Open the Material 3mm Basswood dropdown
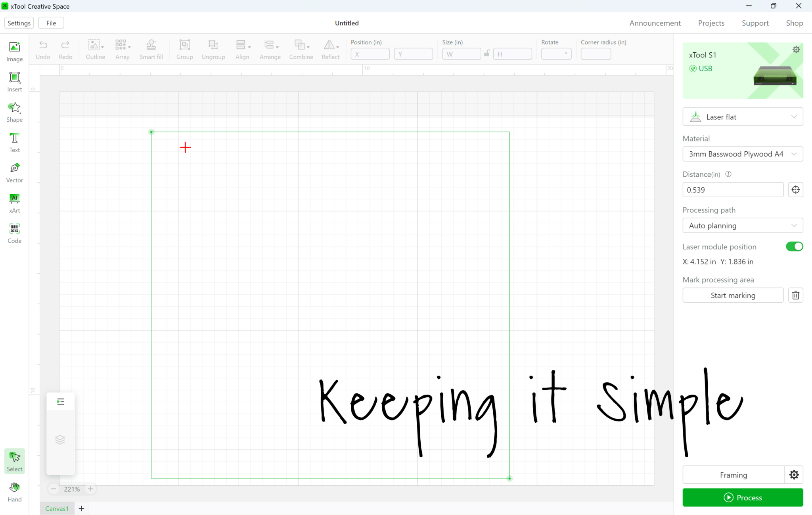 coord(743,154)
